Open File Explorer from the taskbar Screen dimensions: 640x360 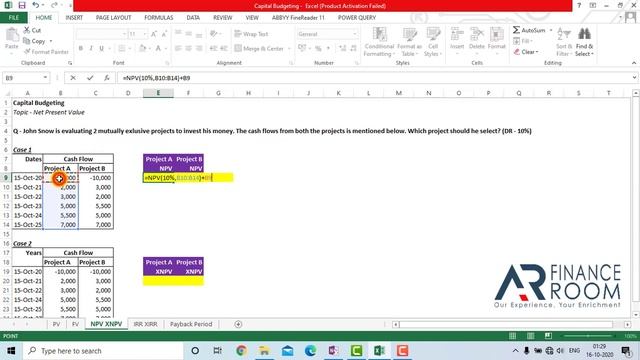[264, 351]
